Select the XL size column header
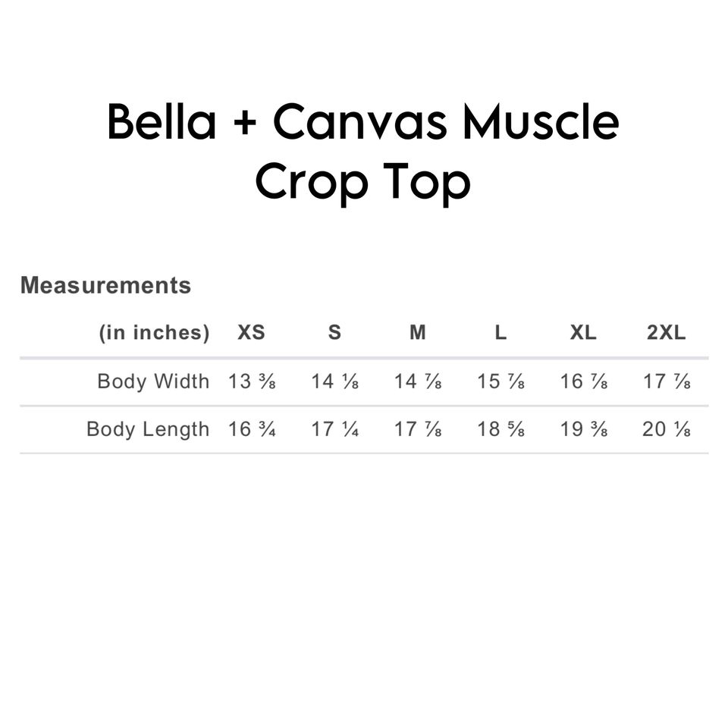 tap(583, 333)
